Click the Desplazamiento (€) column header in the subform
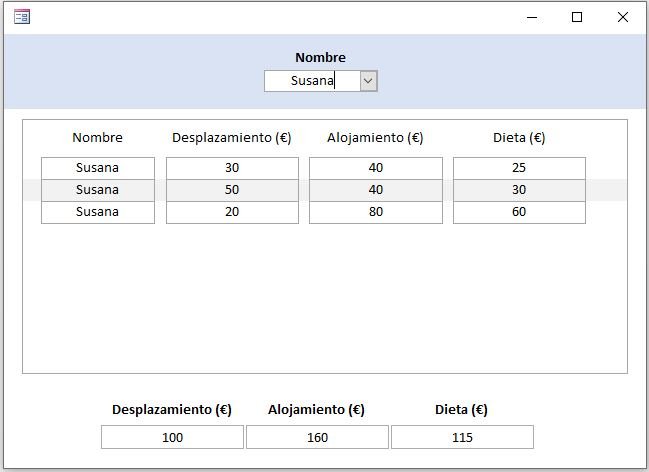Screen dimensions: 649x472 pyautogui.click(x=232, y=137)
